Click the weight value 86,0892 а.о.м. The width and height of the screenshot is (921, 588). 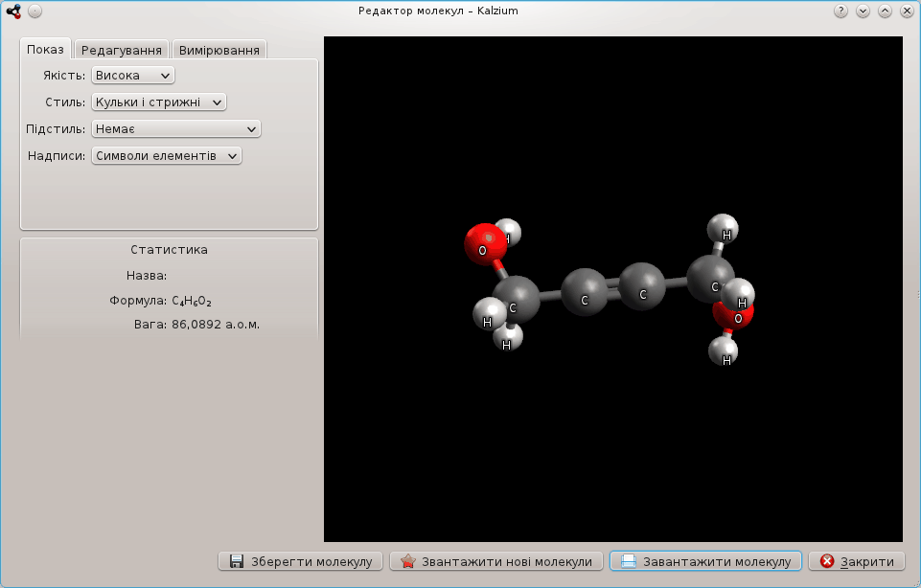pyautogui.click(x=216, y=325)
